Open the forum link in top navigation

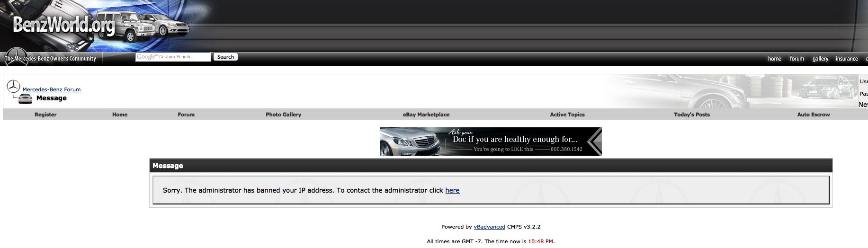tap(796, 59)
